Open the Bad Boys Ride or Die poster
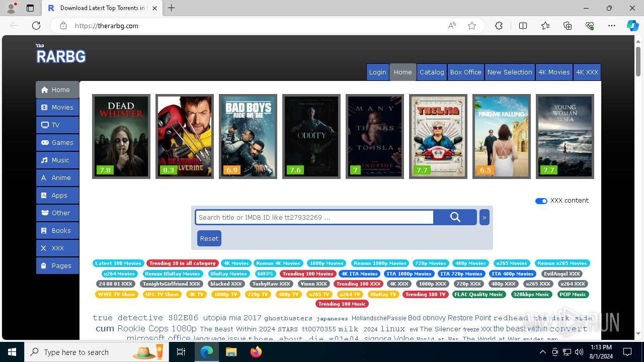Screen dimensions: 644x362 pos(248,136)
